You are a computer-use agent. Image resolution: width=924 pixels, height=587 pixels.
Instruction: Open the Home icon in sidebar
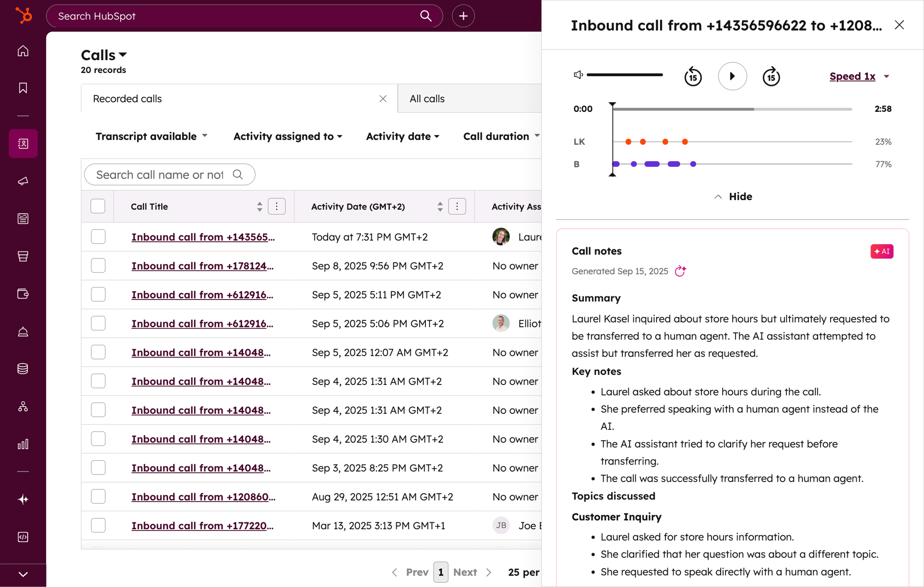(23, 51)
